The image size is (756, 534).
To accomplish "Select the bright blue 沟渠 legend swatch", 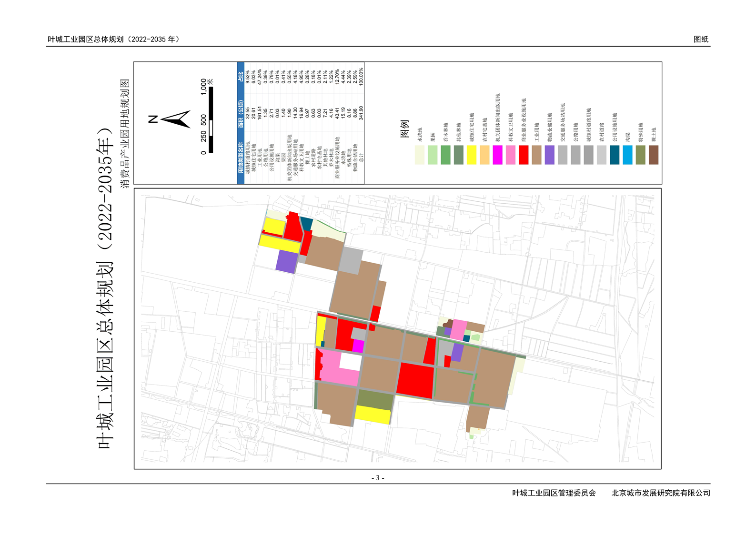I will click(628, 155).
